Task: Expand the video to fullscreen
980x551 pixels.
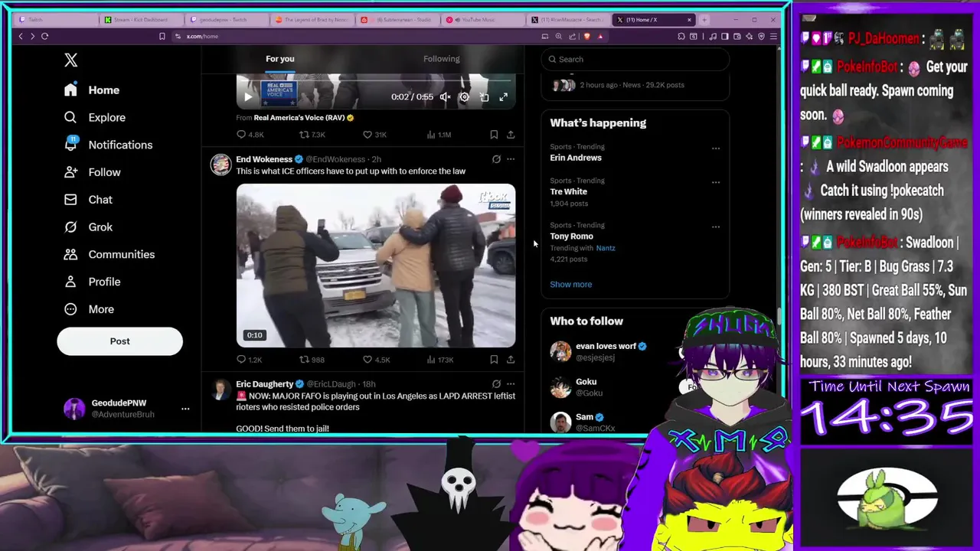Action: [x=503, y=97]
